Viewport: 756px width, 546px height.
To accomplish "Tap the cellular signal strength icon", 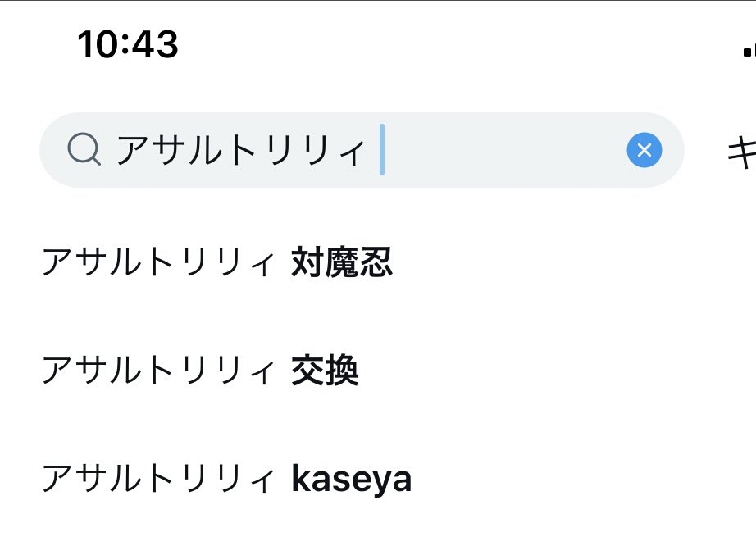I will [748, 51].
